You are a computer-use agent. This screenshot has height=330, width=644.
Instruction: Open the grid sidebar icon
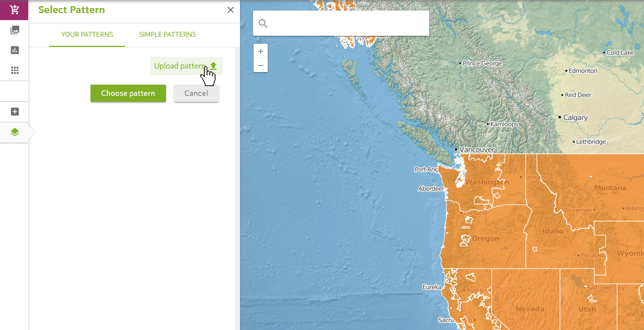pyautogui.click(x=15, y=70)
